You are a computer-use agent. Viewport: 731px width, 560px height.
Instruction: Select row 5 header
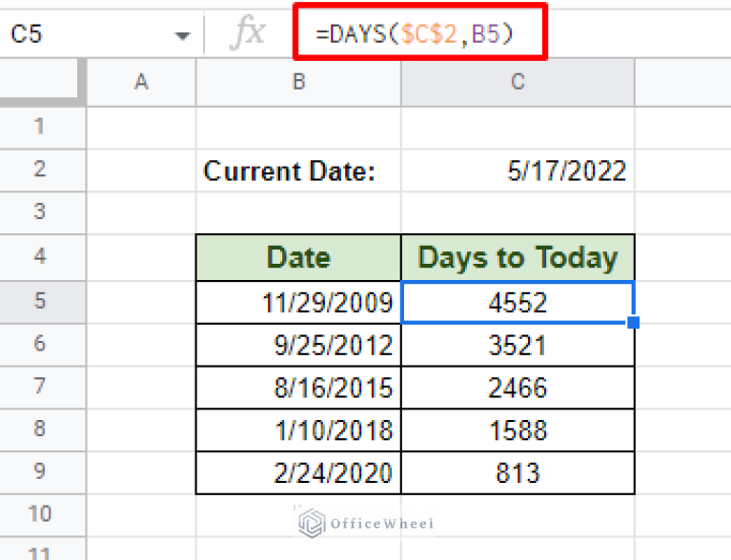[40, 302]
